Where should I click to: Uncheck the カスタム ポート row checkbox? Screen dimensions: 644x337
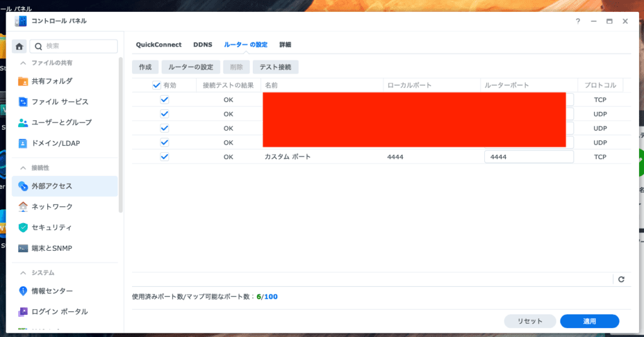coord(165,157)
